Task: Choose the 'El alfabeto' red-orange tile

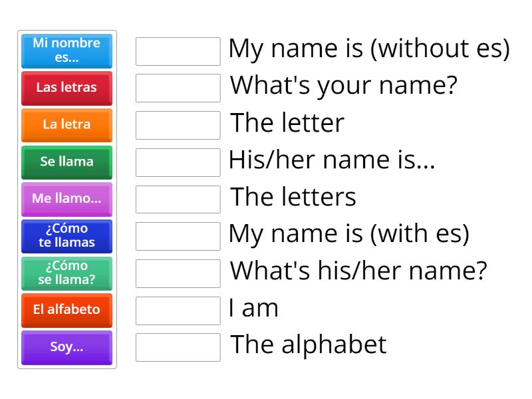Action: click(x=67, y=311)
